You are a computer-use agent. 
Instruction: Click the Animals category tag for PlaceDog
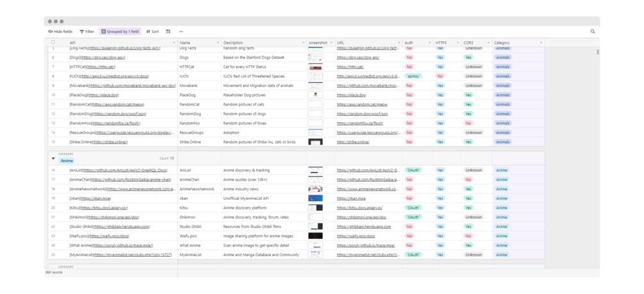coord(503,95)
